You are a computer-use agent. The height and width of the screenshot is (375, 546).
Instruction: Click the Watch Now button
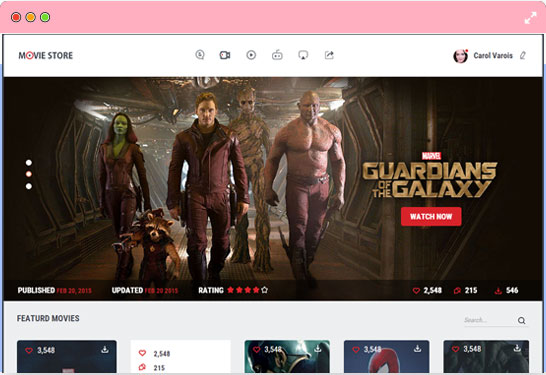(431, 217)
